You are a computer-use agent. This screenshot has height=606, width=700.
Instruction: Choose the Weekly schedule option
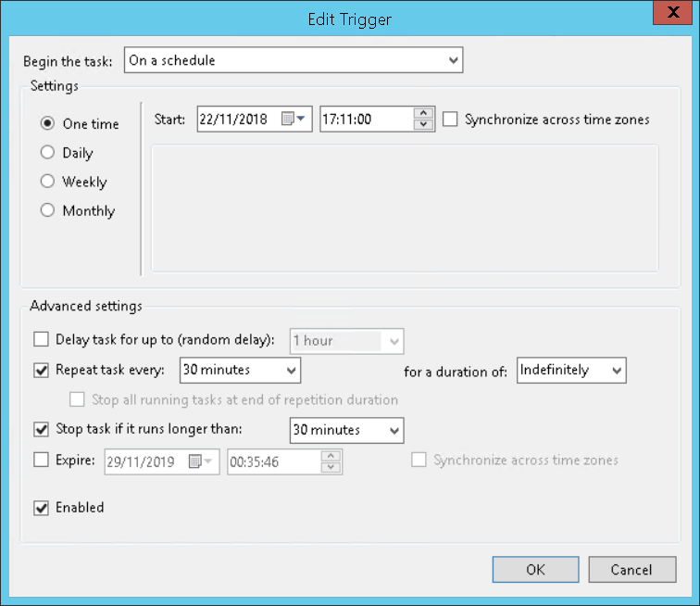pos(48,182)
